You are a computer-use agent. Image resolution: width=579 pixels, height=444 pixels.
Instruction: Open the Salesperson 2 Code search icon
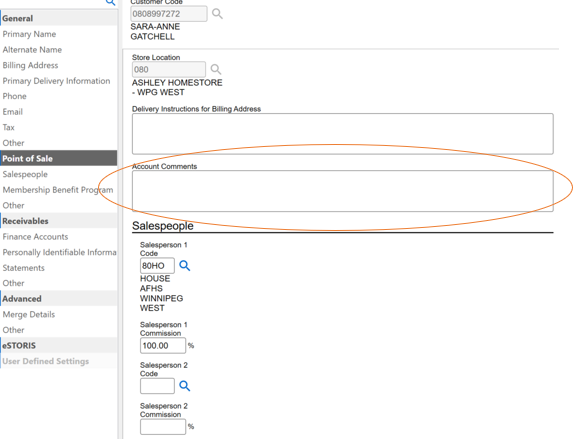185,386
